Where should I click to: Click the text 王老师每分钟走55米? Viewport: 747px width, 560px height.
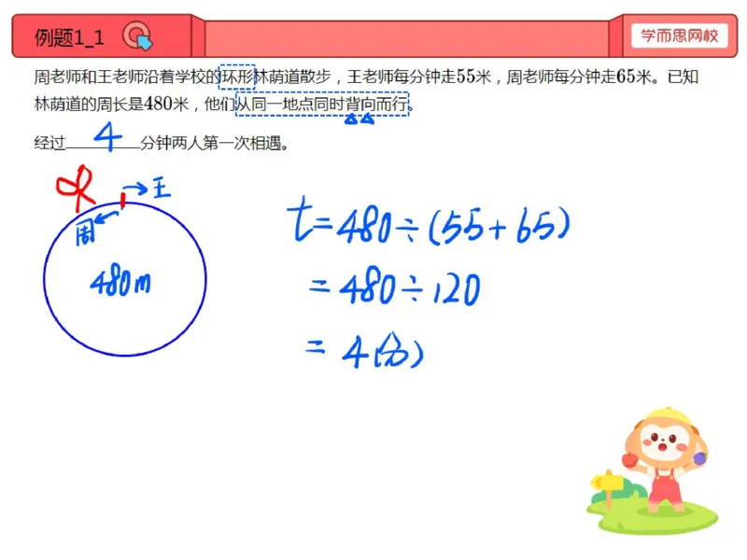[x=418, y=77]
